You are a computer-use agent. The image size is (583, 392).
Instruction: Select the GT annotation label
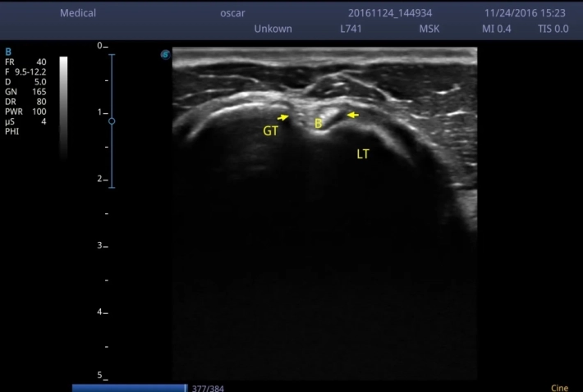(x=271, y=130)
